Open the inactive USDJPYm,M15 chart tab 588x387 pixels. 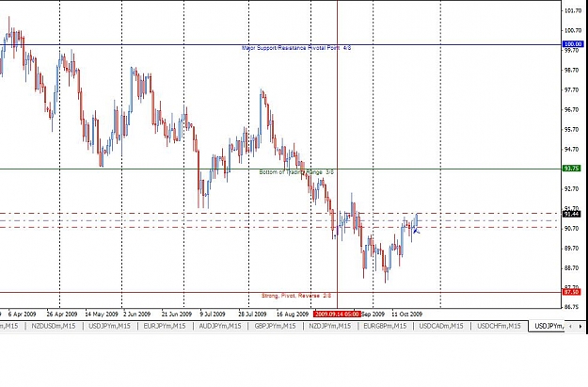tap(109, 326)
